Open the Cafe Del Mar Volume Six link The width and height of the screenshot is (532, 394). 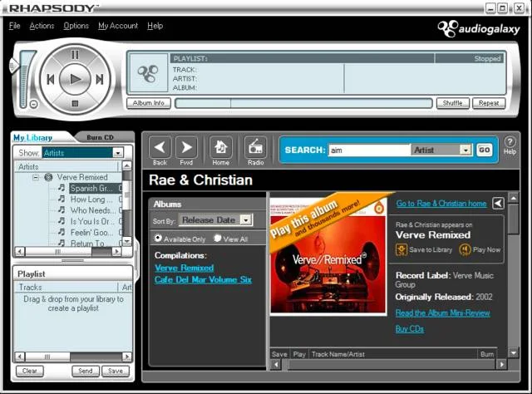(203, 279)
